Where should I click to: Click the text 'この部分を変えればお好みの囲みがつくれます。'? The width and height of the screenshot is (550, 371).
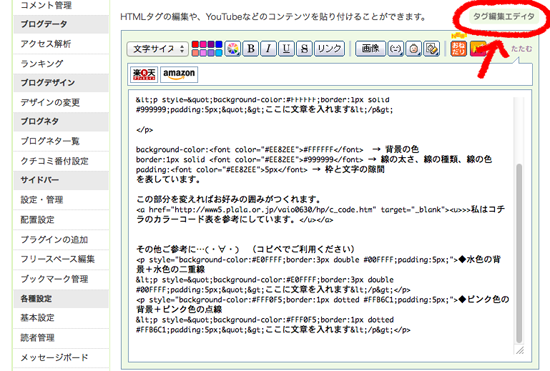pyautogui.click(x=228, y=200)
